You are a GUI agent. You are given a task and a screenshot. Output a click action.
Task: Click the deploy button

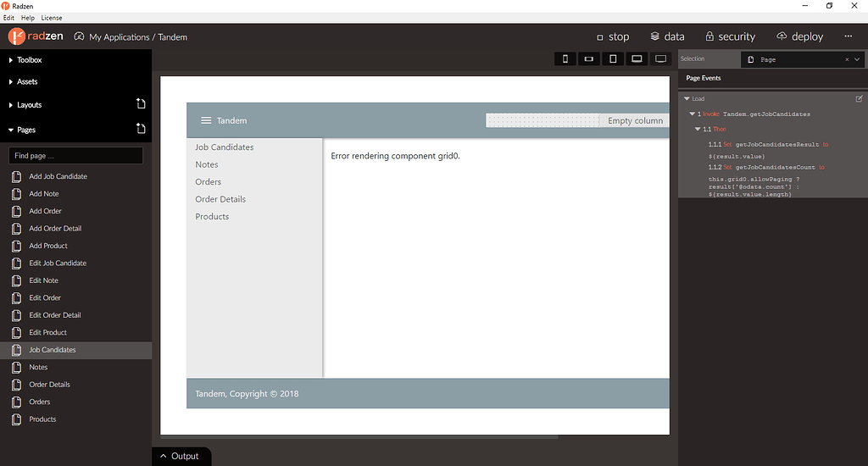pyautogui.click(x=800, y=36)
